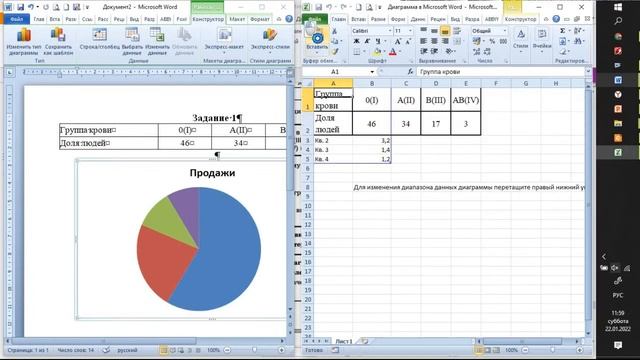Click русский language in Word status bar

pyautogui.click(x=127, y=350)
